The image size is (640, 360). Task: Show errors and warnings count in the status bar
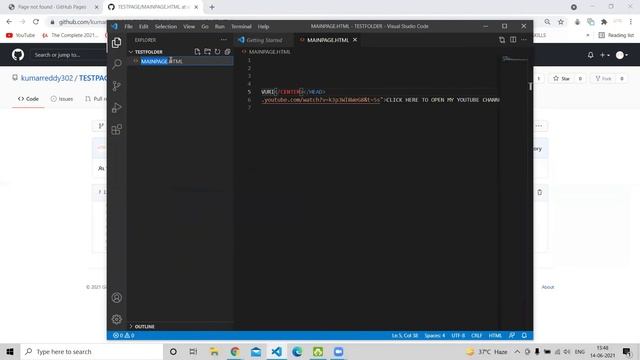click(x=124, y=335)
